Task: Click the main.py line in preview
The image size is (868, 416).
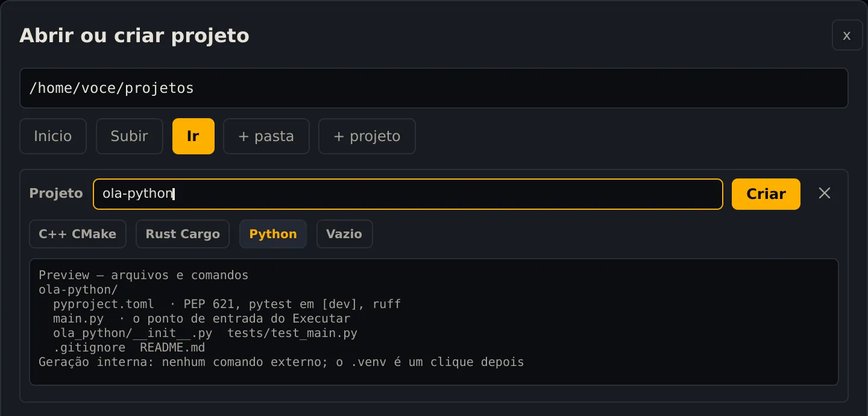Action: coord(201,319)
